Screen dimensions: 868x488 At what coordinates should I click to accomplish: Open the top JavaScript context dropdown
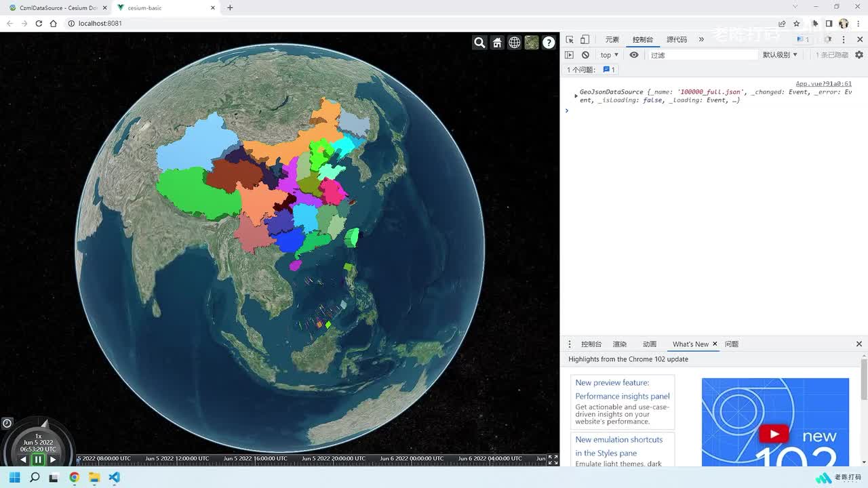(609, 55)
